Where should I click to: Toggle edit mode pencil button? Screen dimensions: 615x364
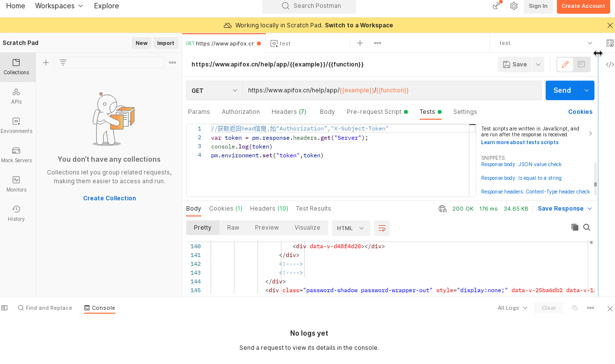coord(565,64)
